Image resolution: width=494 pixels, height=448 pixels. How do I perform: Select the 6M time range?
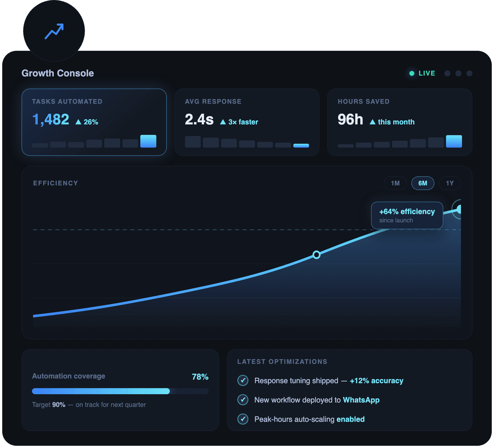coord(423,183)
